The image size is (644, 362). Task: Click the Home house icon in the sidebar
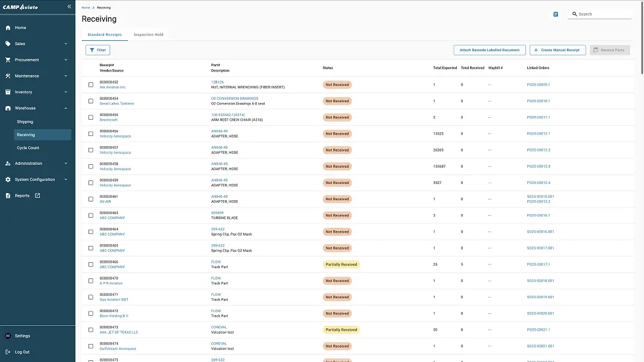(8, 28)
